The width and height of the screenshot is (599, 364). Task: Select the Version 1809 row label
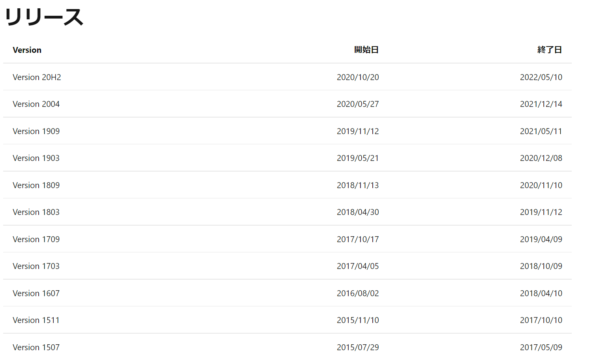point(36,185)
